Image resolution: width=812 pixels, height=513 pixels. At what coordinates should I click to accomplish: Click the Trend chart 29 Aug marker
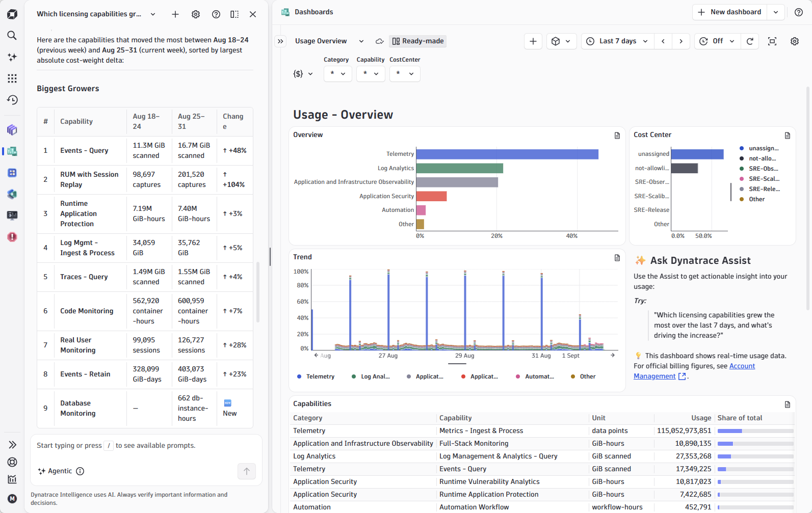coord(464,356)
